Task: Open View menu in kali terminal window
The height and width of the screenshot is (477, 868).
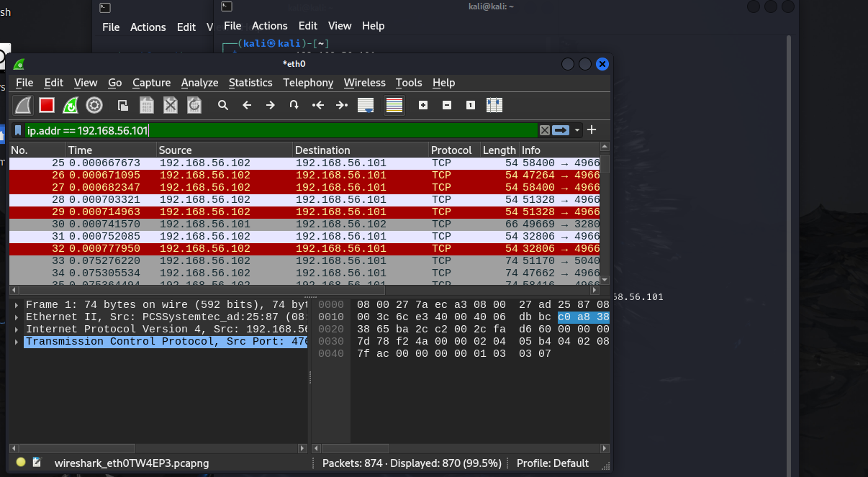Action: coord(340,25)
